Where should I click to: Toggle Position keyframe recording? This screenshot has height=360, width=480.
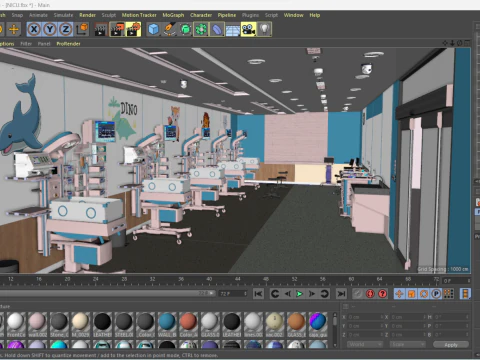(x=399, y=294)
